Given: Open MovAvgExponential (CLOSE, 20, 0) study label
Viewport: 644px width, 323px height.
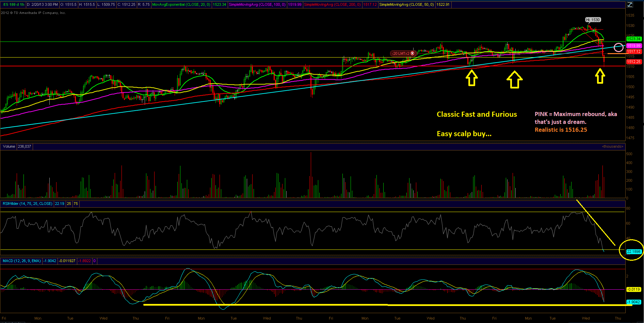Looking at the screenshot, I should point(181,4).
